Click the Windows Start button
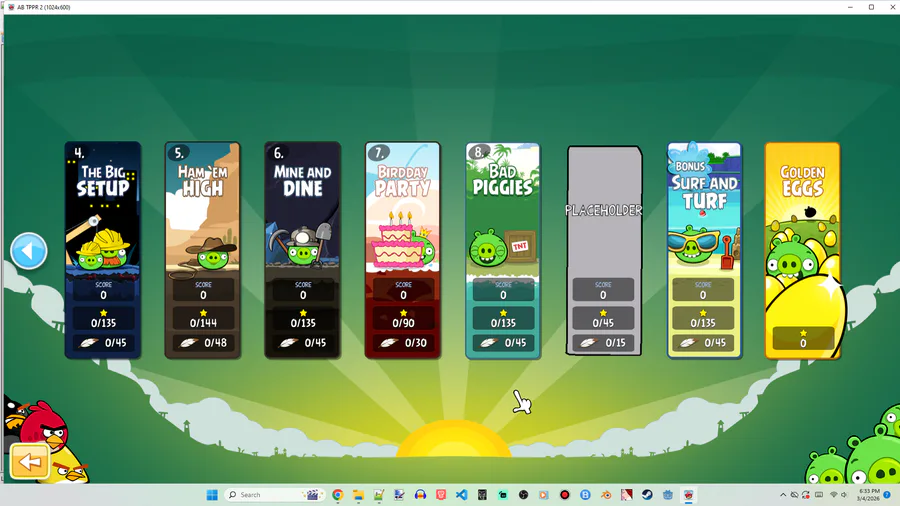The width and height of the screenshot is (900, 506). [212, 495]
